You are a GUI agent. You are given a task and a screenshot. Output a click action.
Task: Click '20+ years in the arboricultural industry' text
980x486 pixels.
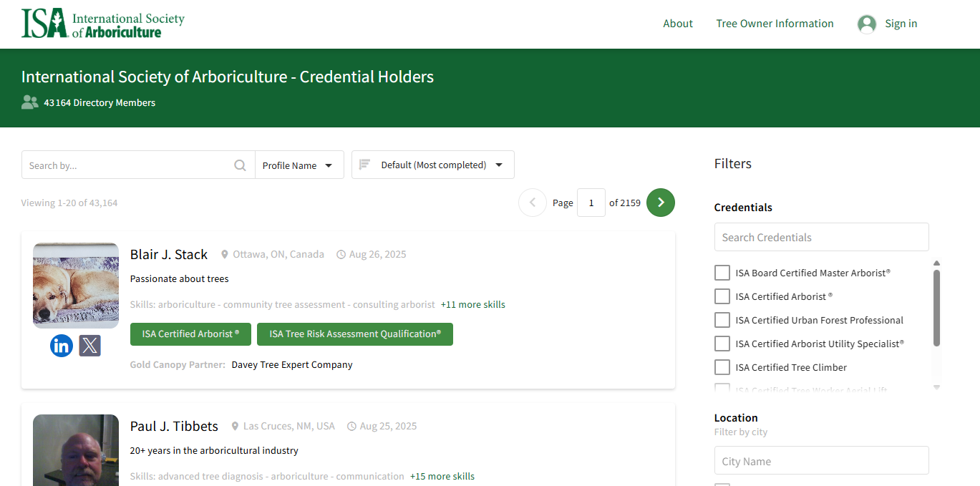[214, 450]
